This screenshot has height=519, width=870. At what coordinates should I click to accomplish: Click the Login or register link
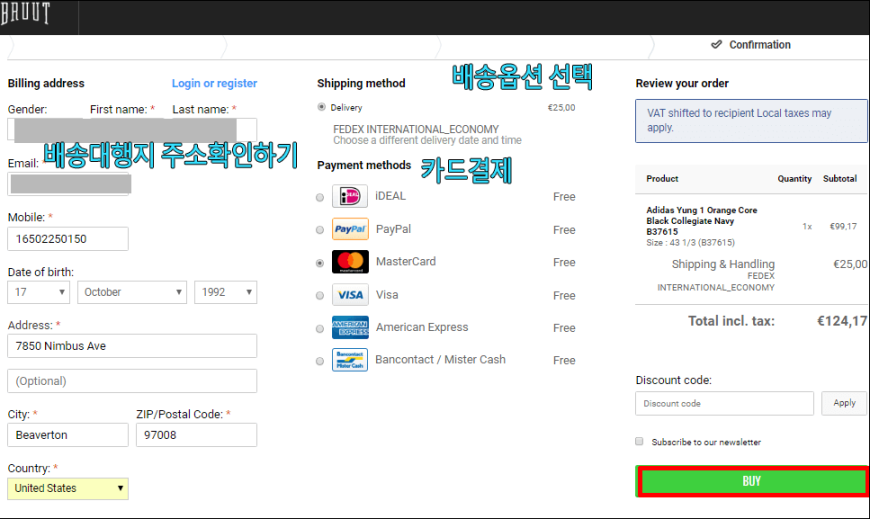(214, 83)
